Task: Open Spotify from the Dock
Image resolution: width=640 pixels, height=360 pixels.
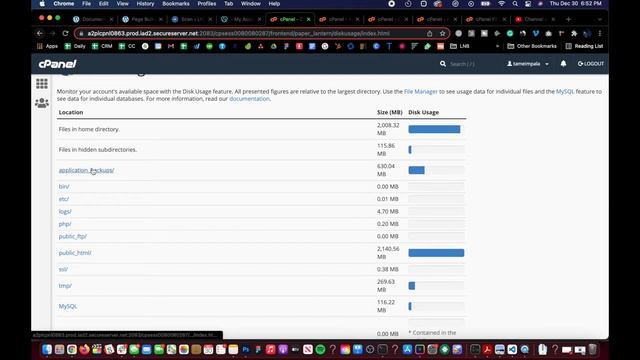Action: [320, 349]
